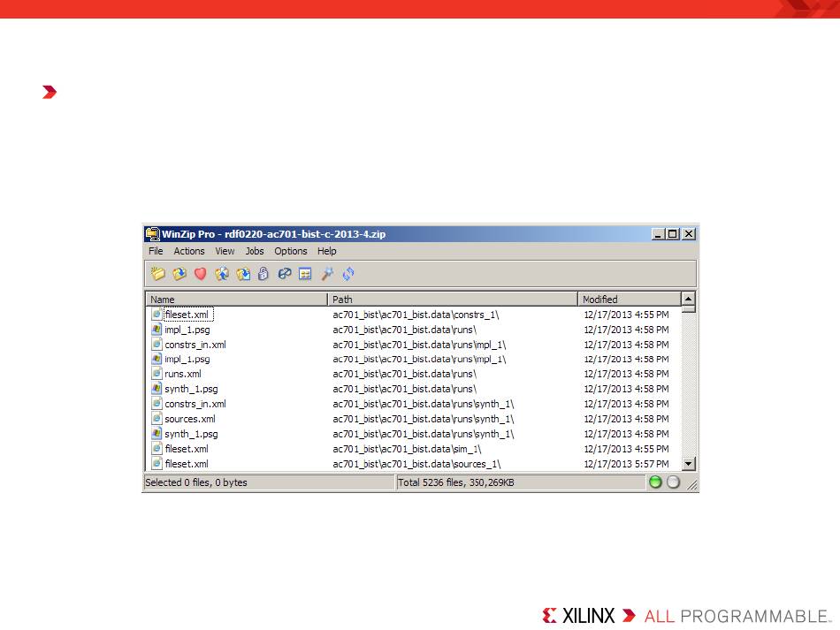Screen dimensions: 840x630
Task: Click icon of fileset.xml in sim_1 folder
Action: (157, 449)
